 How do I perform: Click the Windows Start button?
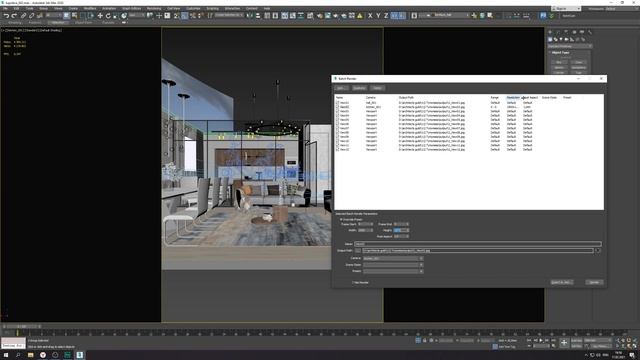click(6, 355)
